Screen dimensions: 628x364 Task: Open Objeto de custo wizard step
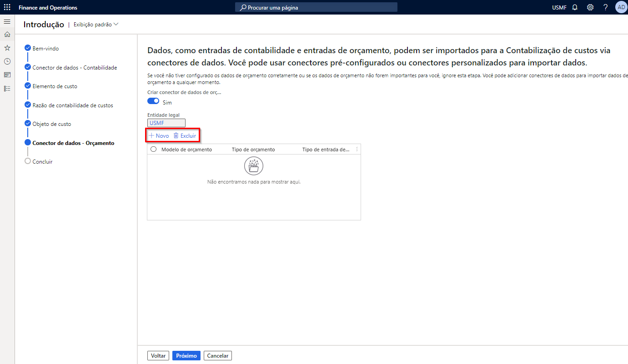(52, 124)
